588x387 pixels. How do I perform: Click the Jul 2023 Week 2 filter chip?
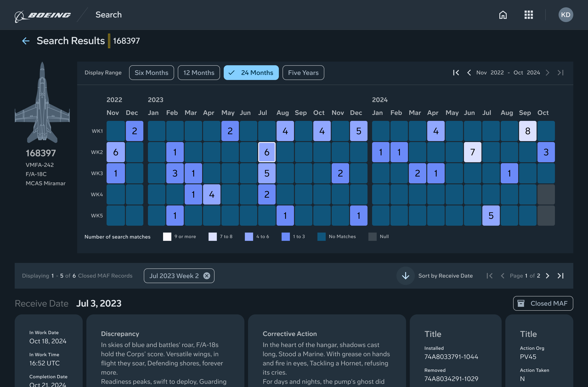click(179, 276)
